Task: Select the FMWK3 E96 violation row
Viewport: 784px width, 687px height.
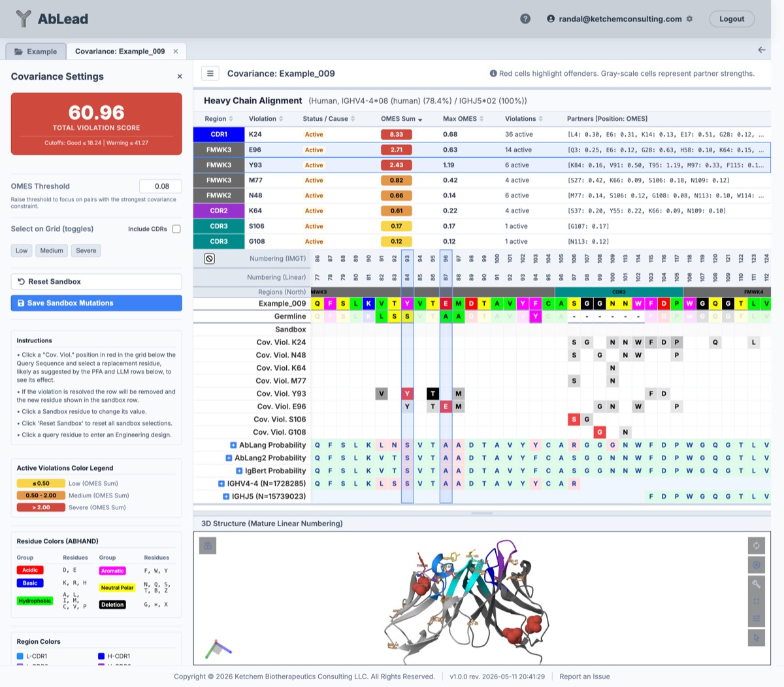Action: click(x=482, y=150)
